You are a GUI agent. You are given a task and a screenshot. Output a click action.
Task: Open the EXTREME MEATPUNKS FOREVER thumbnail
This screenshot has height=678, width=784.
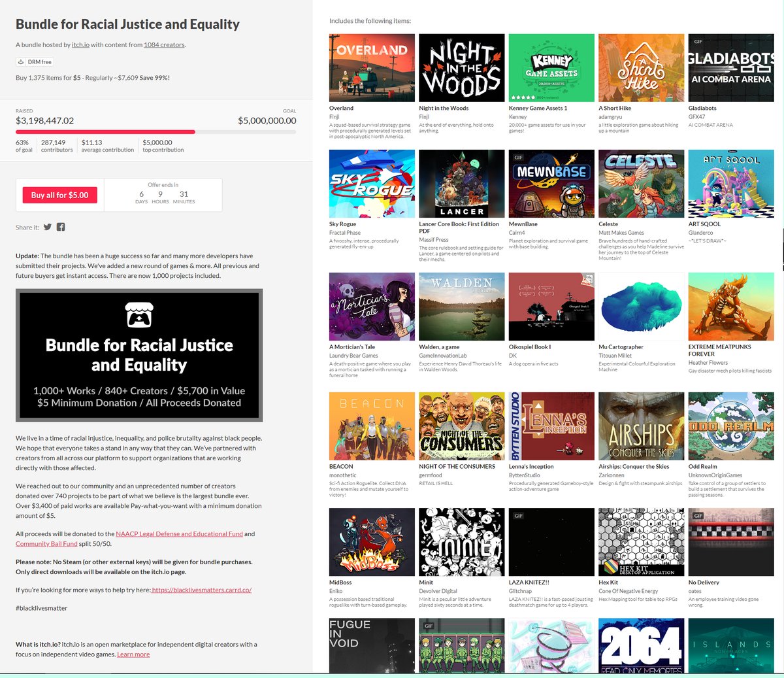point(731,307)
